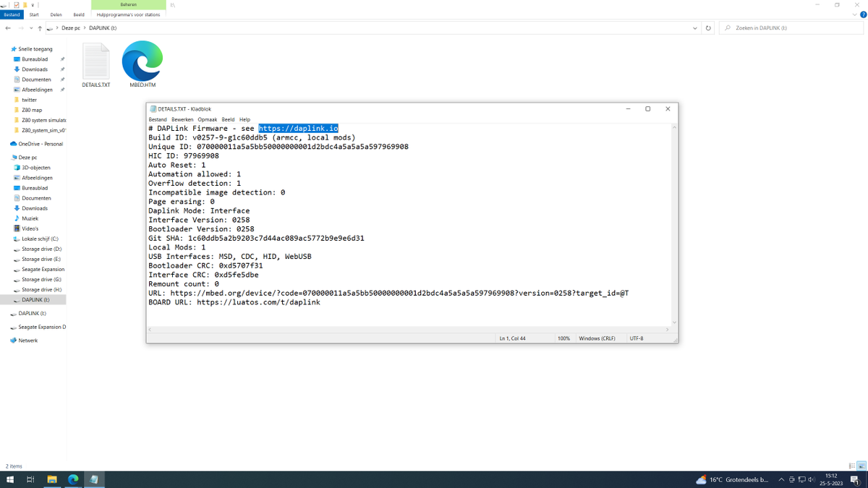Open the Z80 system simulator folder

(x=43, y=120)
